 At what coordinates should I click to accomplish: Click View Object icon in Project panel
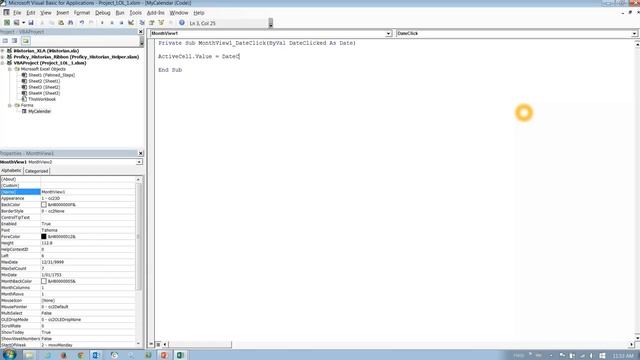(15, 41)
